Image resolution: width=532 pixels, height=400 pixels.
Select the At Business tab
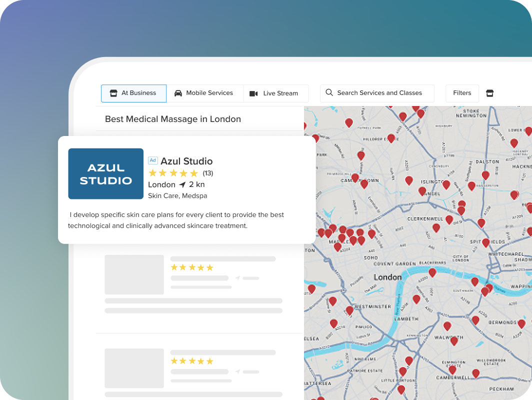(133, 93)
